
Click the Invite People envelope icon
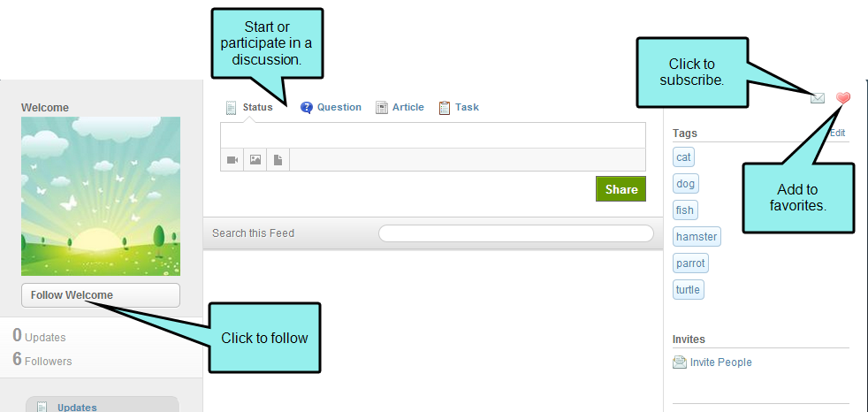click(679, 362)
